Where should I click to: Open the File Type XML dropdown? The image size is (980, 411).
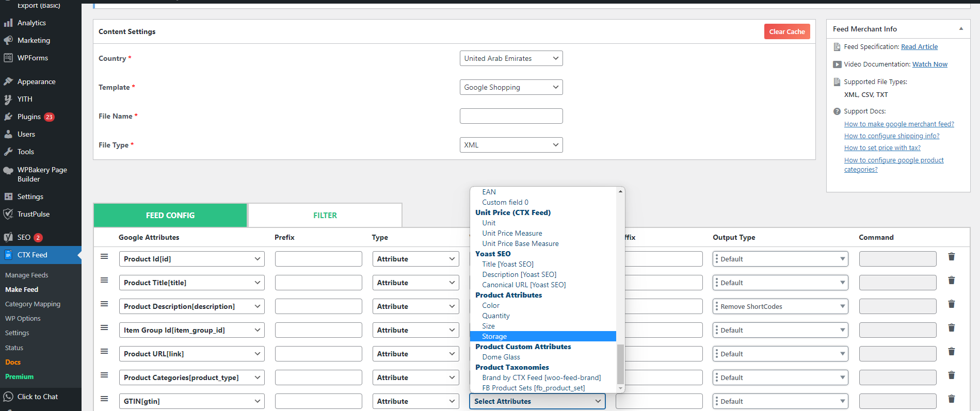pos(511,145)
